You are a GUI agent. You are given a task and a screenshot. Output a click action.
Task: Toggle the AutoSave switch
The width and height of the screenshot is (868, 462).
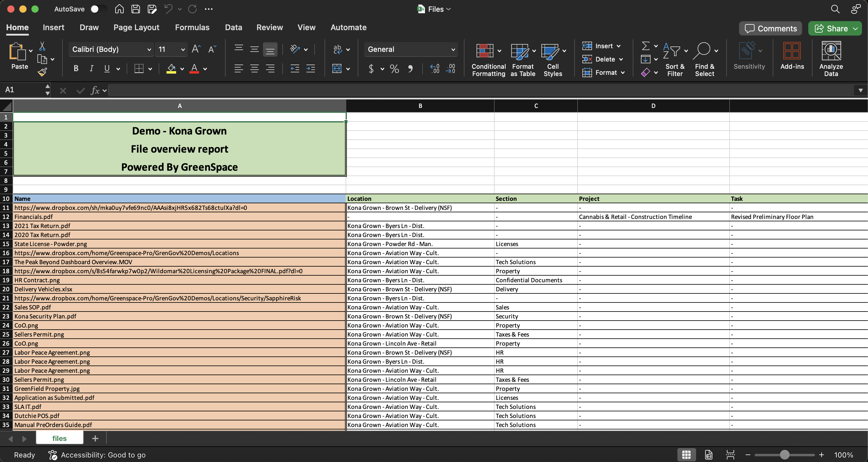tap(98, 9)
